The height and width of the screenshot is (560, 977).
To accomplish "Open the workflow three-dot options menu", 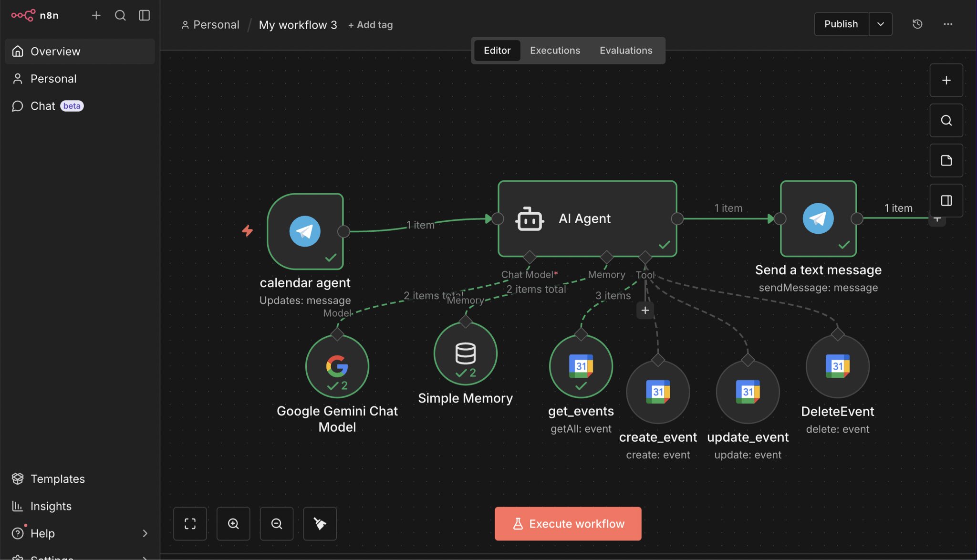I will 948,24.
